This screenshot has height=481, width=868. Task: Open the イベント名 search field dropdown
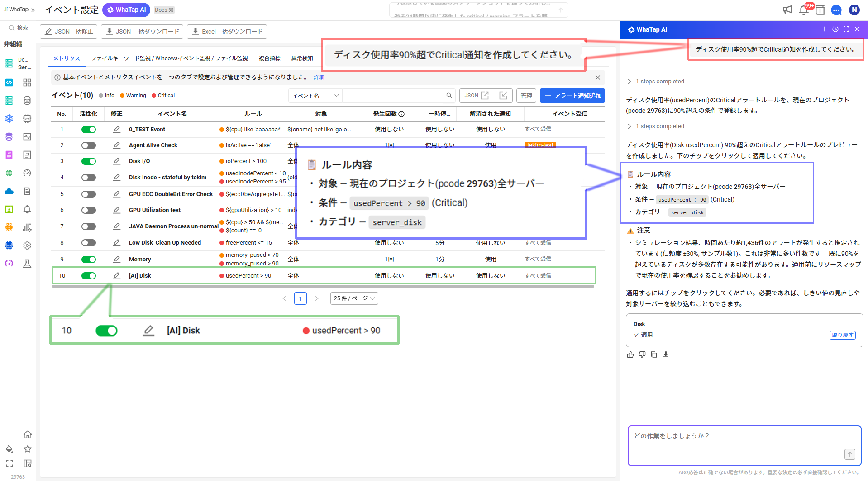click(x=315, y=96)
